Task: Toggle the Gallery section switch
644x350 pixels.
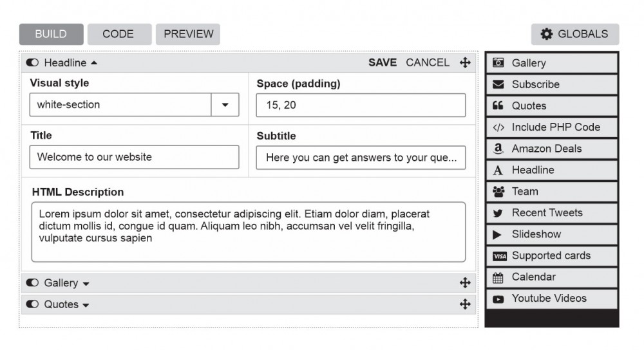Action: [33, 283]
